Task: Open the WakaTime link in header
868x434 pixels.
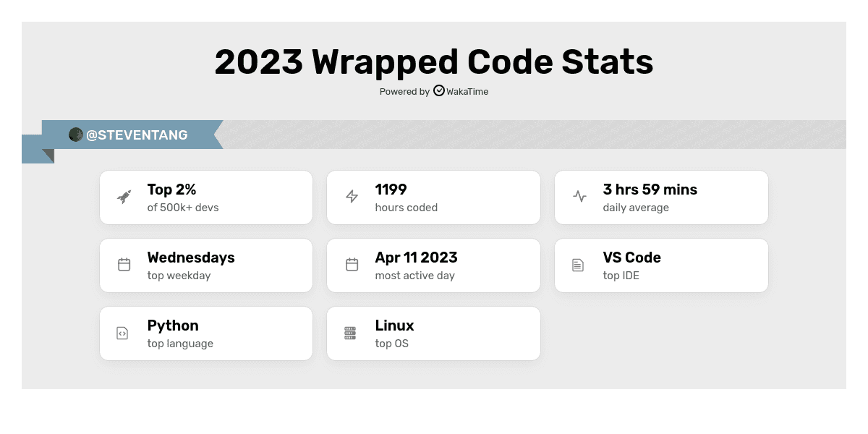Action: [467, 92]
